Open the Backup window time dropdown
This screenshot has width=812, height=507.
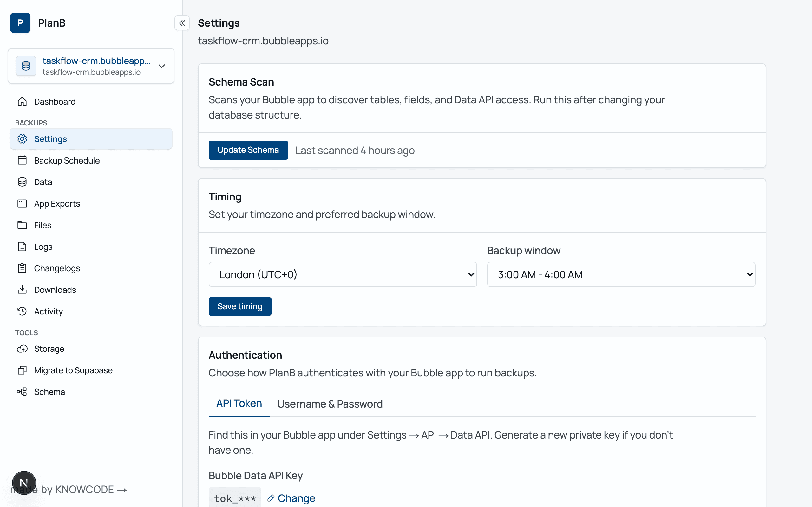[621, 274]
